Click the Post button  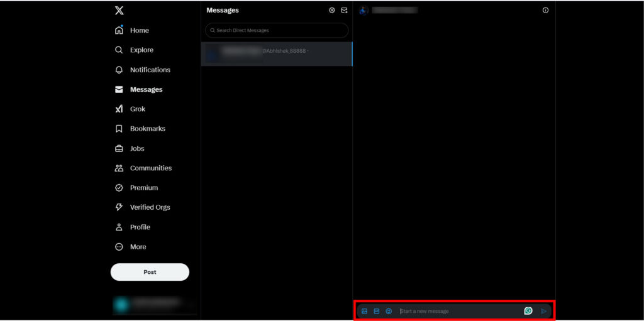[150, 272]
